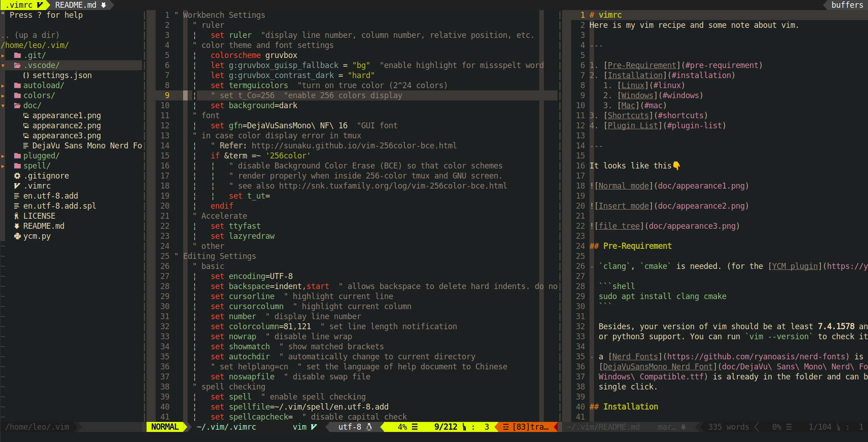
Task: Click the vim icon beside .vimrc in tree
Action: tap(17, 186)
